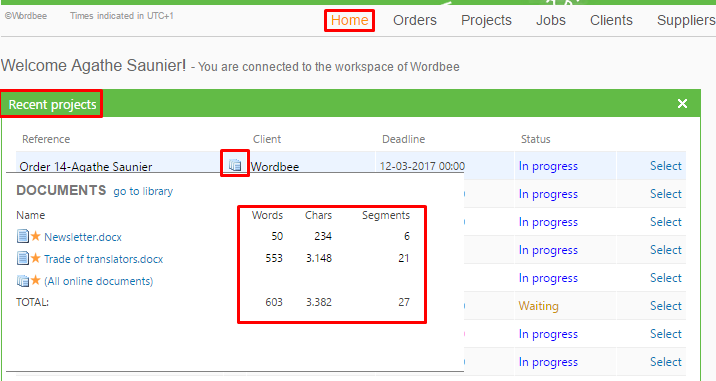Open the Home tab

click(349, 20)
